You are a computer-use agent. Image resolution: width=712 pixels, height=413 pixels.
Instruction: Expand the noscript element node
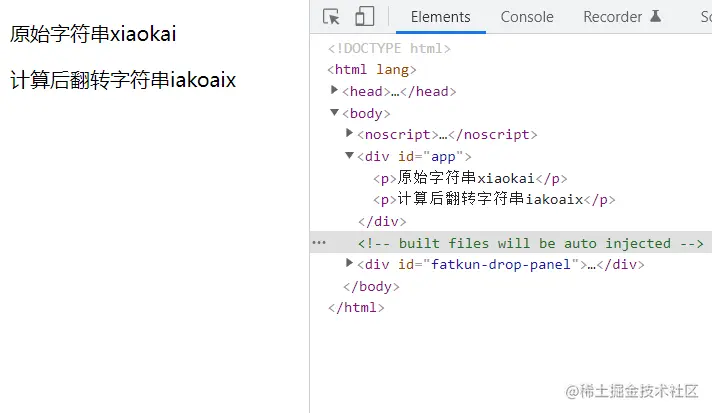[350, 134]
